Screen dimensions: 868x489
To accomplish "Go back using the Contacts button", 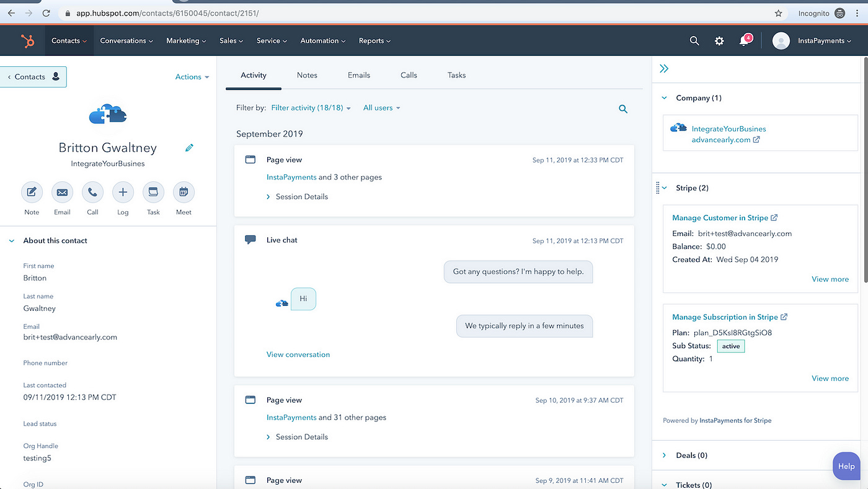I will tap(33, 77).
